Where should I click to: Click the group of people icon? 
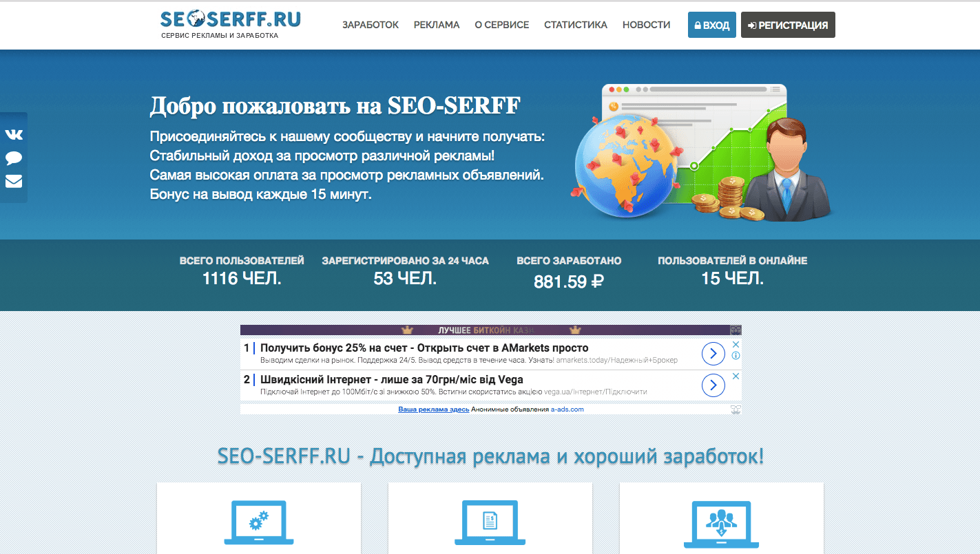tap(721, 523)
